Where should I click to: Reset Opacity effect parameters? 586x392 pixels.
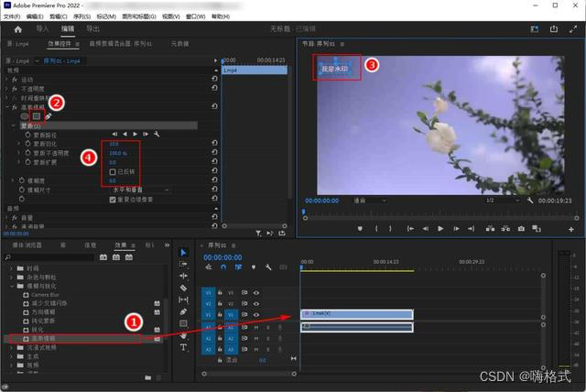tap(214, 88)
